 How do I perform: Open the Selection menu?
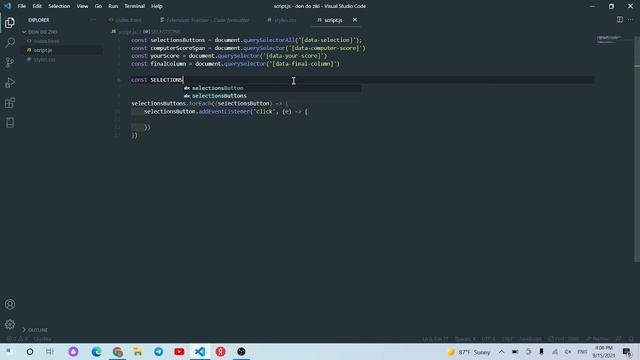59,6
